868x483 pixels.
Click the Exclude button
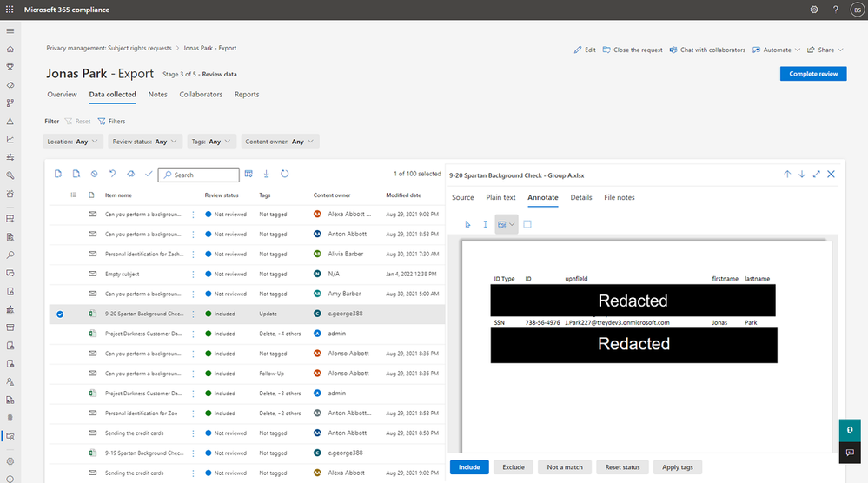(x=514, y=467)
